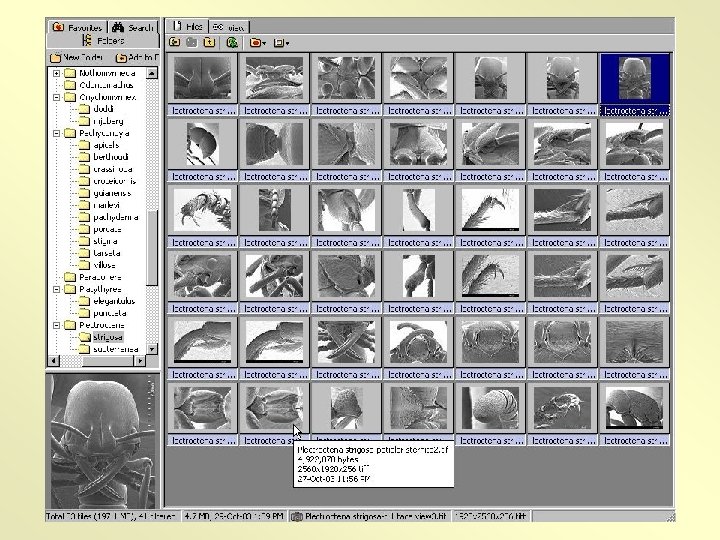720x540 pixels.
Task: Click the green Refresh icon in toolbar
Action: [x=233, y=43]
